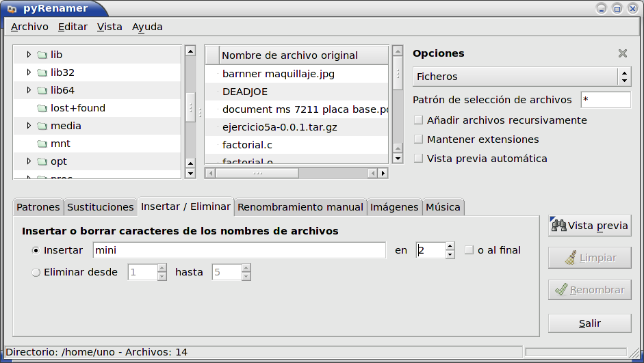Expand the opt folder tree node
The width and height of the screenshot is (644, 363).
click(x=28, y=161)
